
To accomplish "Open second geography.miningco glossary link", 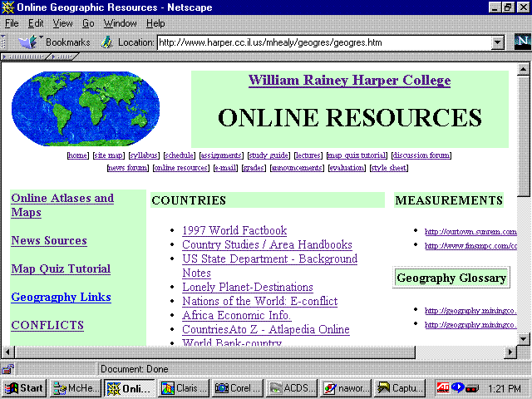I will pyautogui.click(x=470, y=325).
